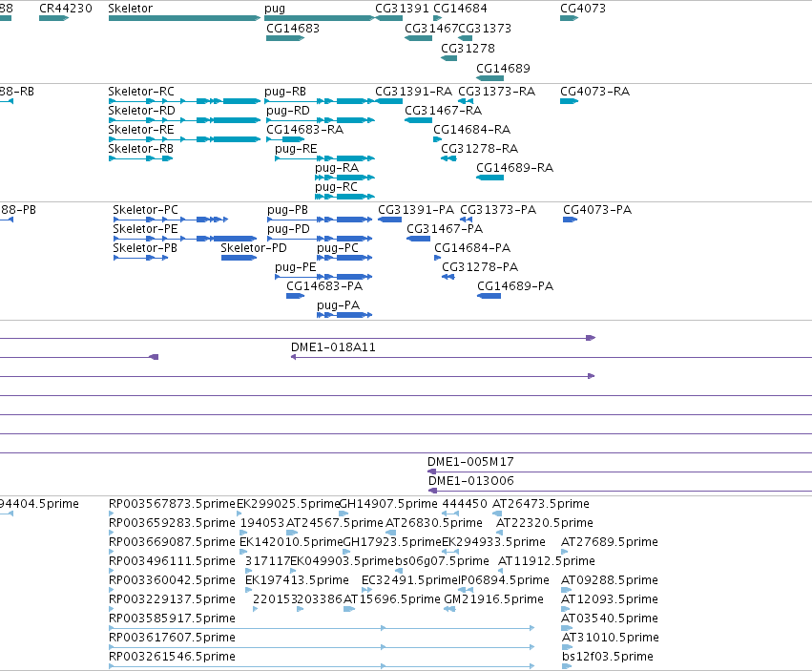The image size is (812, 671).
Task: Click protein CG14689-PA label
Action: click(515, 286)
